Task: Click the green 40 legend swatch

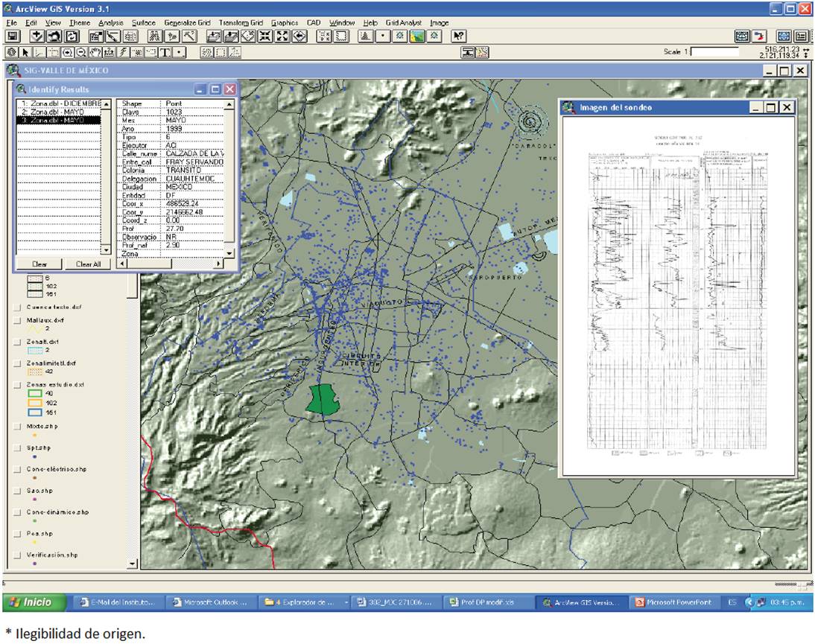Action: pos(35,394)
